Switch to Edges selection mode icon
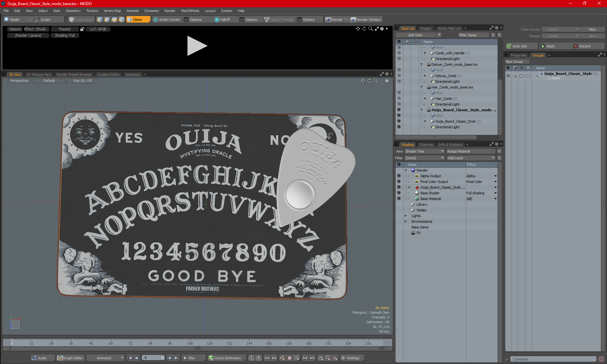607x364 pixels. tap(107, 20)
